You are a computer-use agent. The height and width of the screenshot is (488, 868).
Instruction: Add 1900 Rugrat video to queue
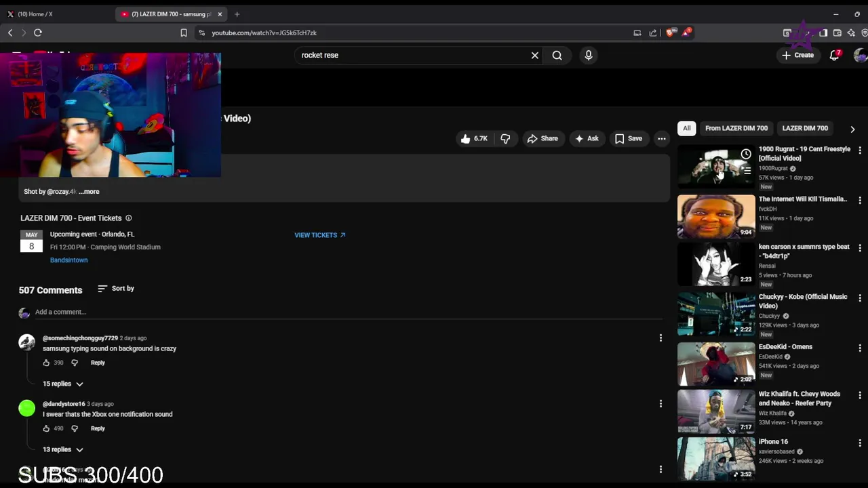746,170
